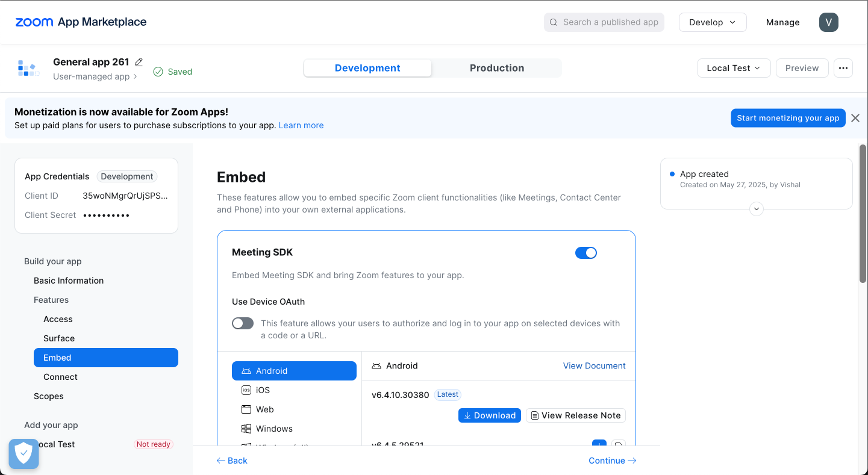
Task: Open the Local Test dropdown
Action: [x=733, y=68]
